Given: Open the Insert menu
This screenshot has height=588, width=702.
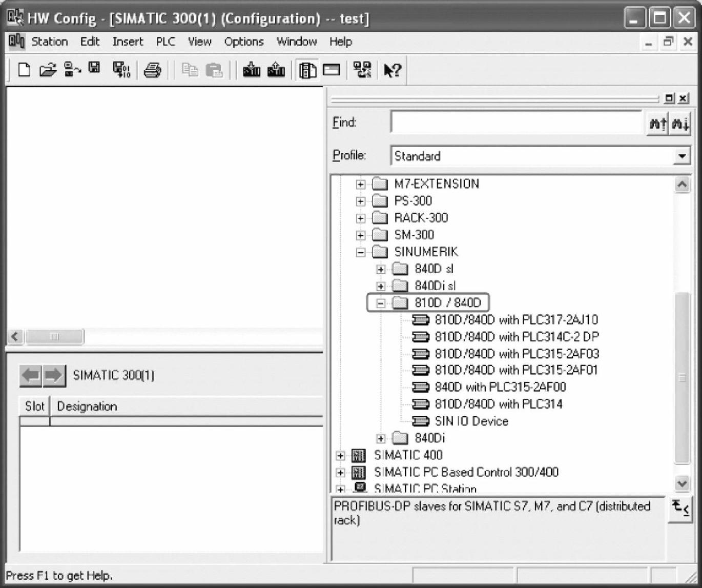Looking at the screenshot, I should [x=128, y=42].
